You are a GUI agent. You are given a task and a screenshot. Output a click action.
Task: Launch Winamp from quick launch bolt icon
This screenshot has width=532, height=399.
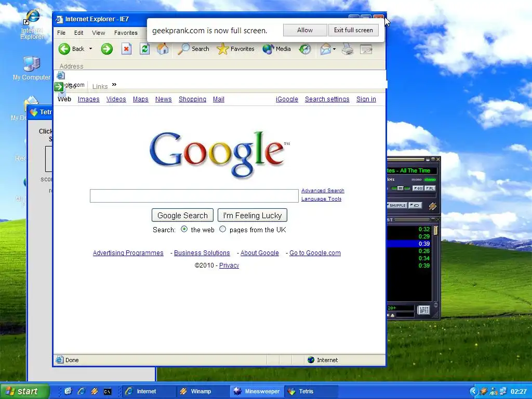click(95, 392)
